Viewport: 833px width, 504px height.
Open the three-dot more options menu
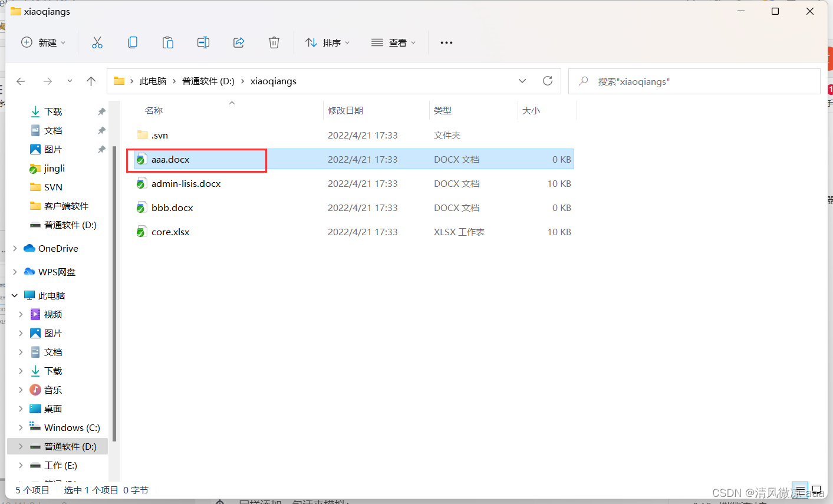point(446,42)
